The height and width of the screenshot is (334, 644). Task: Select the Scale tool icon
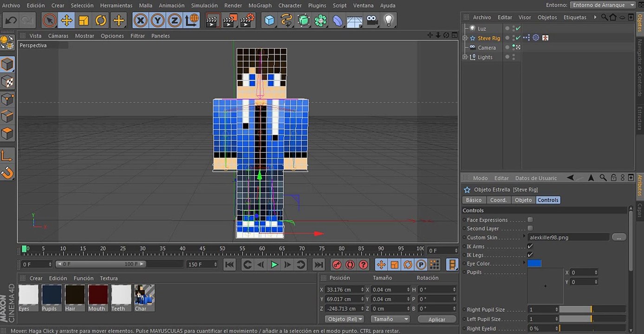click(x=84, y=20)
